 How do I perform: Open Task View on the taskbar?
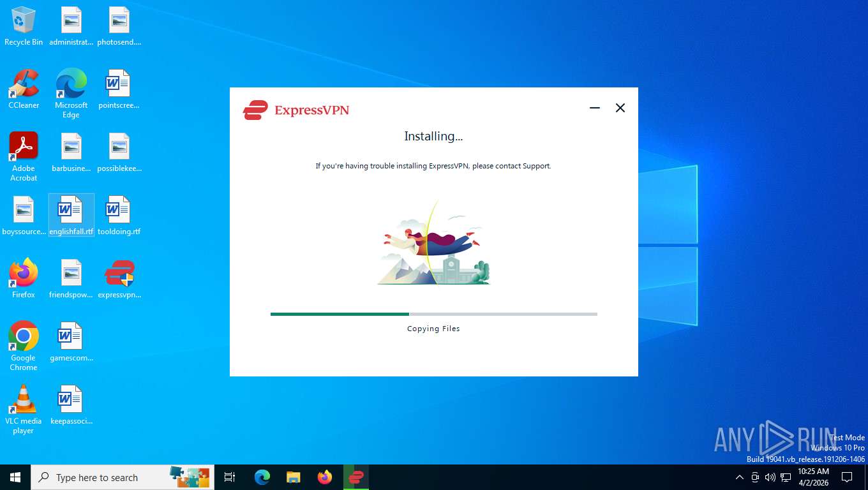(230, 477)
